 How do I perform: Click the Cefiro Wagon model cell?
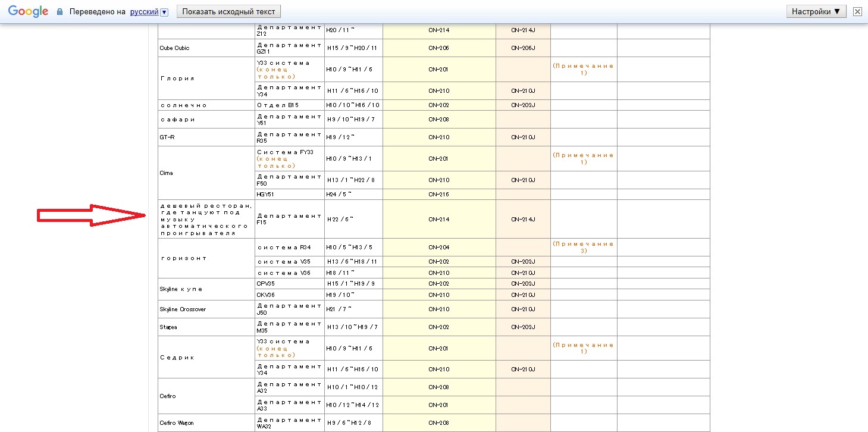point(206,423)
